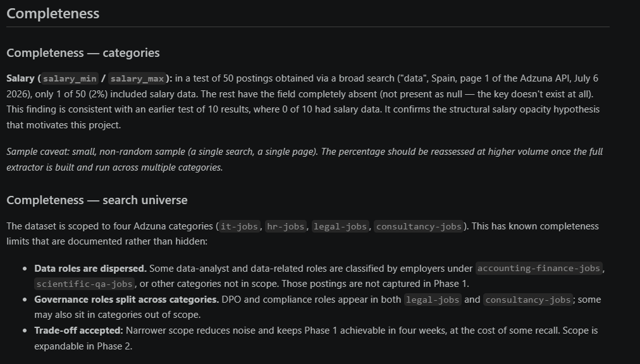Click the scientific-qa-jobs code label
The width and height of the screenshot is (640, 364).
(x=85, y=284)
